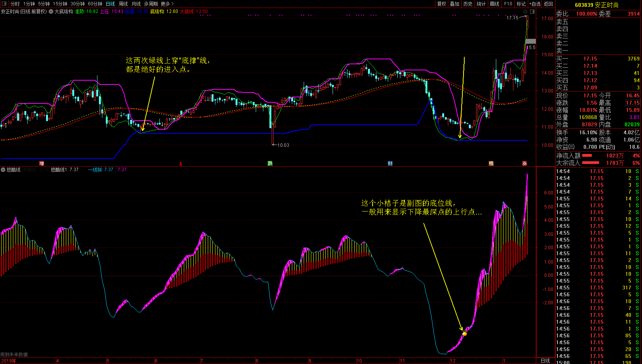Expand the 短酷线 indicator dropdown arrow
642x364 pixels.
3,170
